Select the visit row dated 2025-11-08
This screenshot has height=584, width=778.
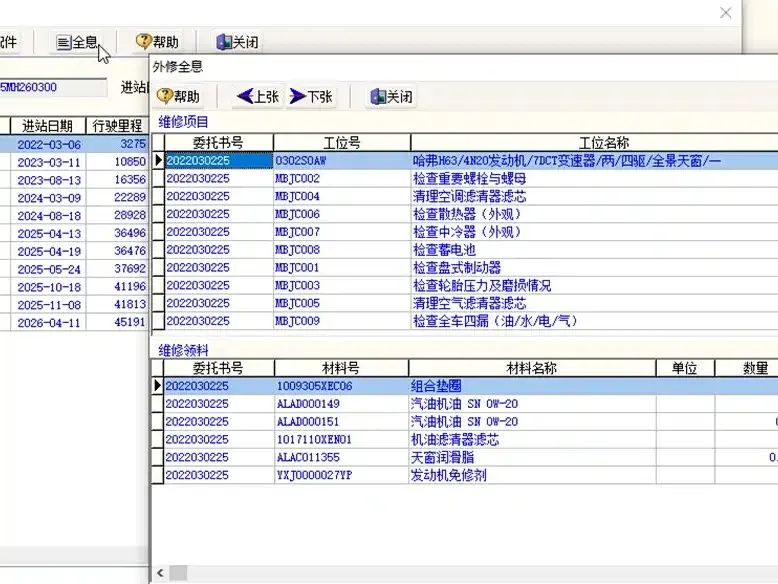tap(74, 305)
